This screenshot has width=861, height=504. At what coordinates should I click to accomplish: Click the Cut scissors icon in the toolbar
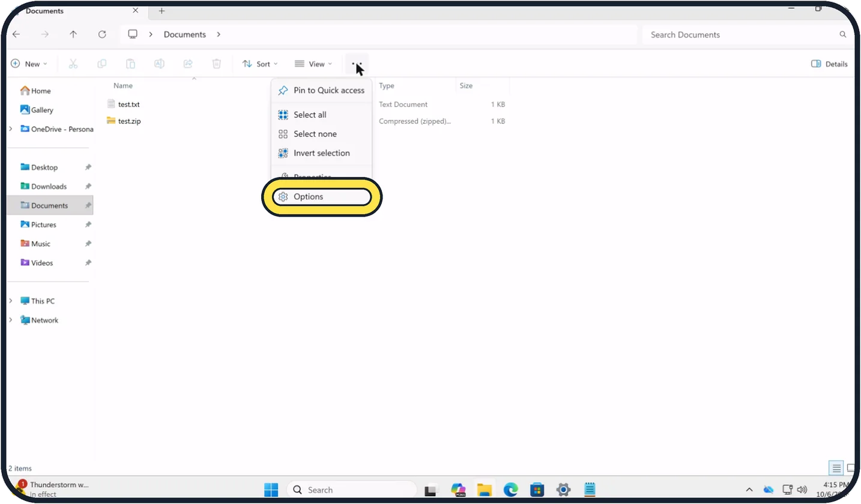point(73,64)
